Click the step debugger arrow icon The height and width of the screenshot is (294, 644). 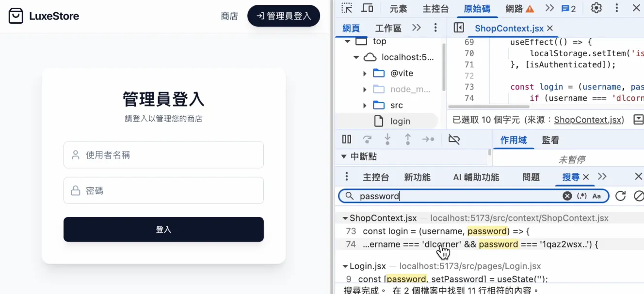coord(428,139)
